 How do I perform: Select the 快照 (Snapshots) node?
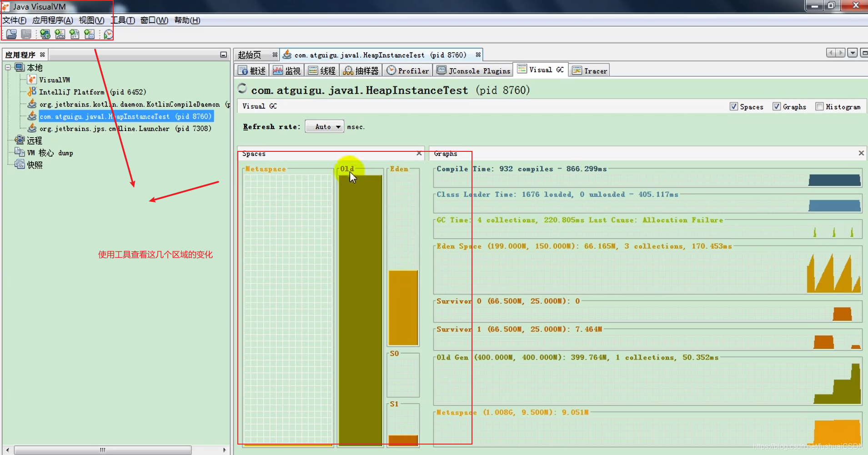tap(35, 165)
